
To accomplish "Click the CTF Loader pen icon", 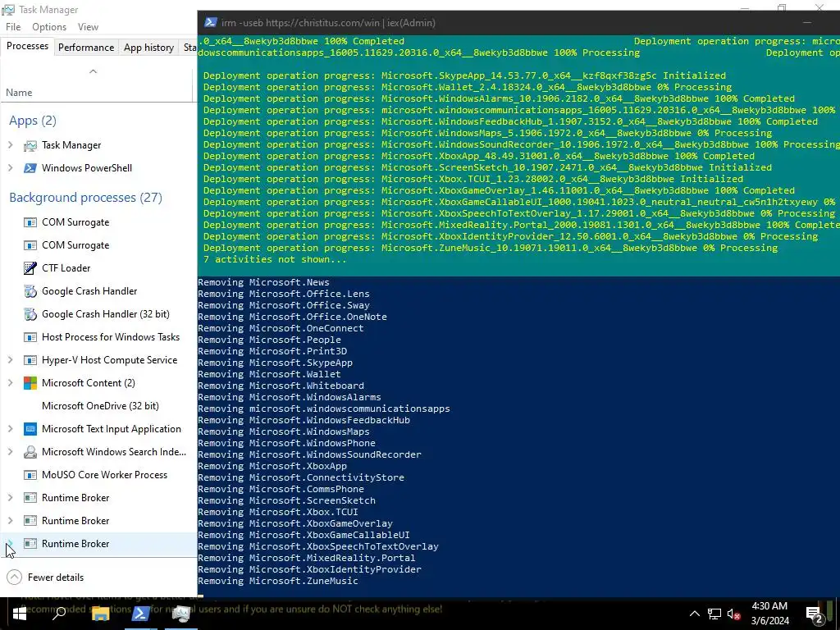I will pos(30,268).
